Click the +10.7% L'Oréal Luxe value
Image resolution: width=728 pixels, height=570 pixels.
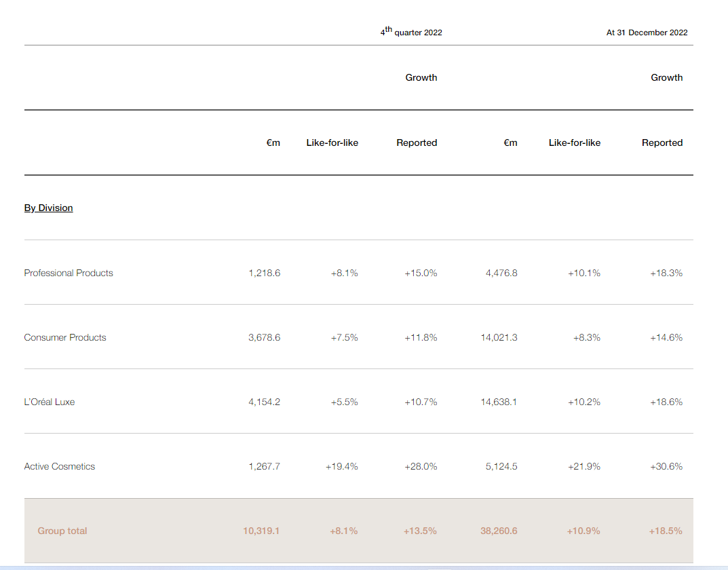[x=421, y=402]
